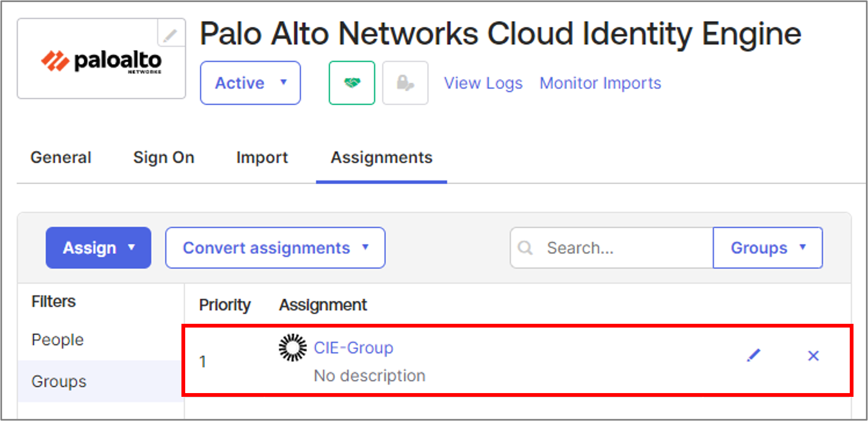Viewport: 868px width, 421px height.
Task: Open the View Logs link
Action: coord(483,83)
